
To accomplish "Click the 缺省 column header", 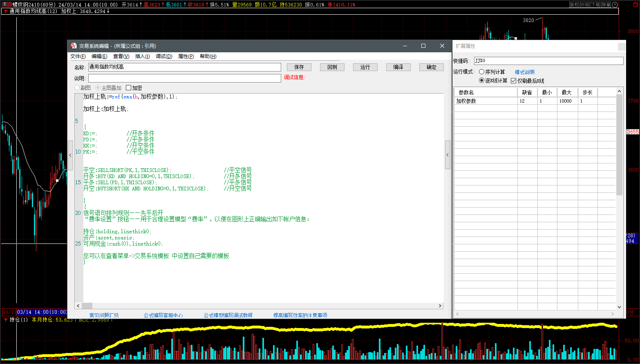I will (x=528, y=92).
